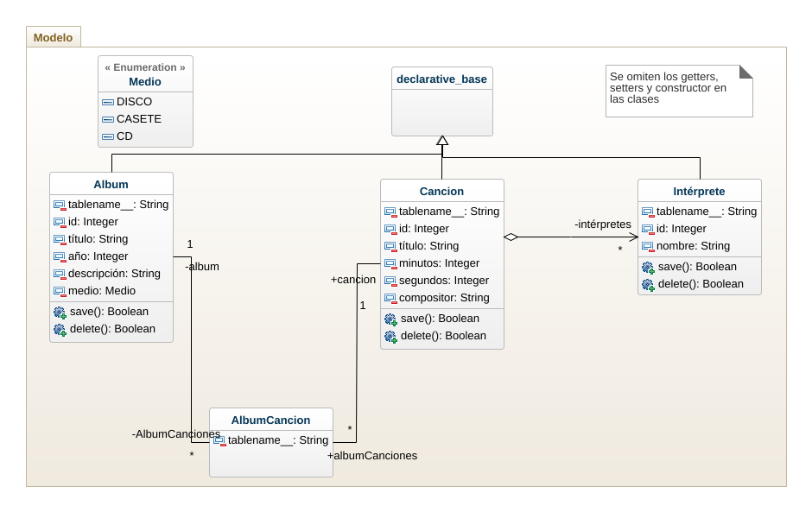Click the Medio enumeration title
812x512 pixels.
click(145, 82)
